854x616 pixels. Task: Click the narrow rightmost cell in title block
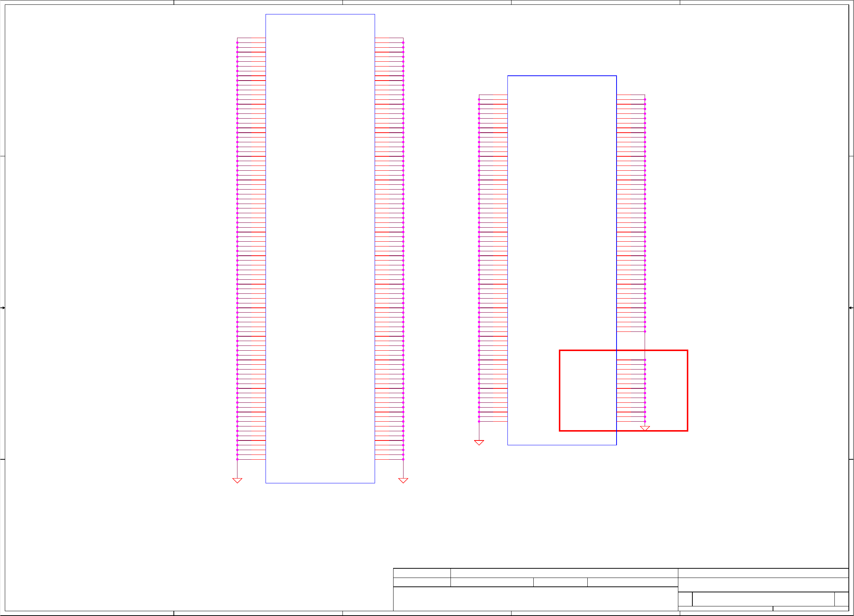[x=841, y=599]
